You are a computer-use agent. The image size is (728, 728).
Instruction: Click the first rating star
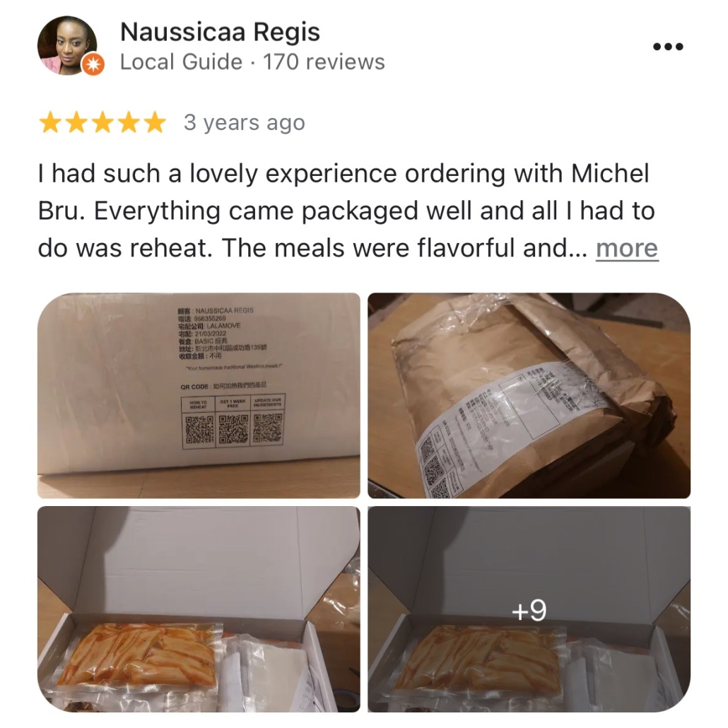pyautogui.click(x=50, y=122)
